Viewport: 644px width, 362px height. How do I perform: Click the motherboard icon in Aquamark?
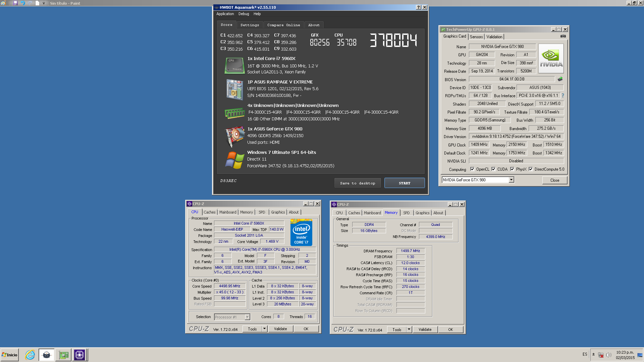pos(234,89)
